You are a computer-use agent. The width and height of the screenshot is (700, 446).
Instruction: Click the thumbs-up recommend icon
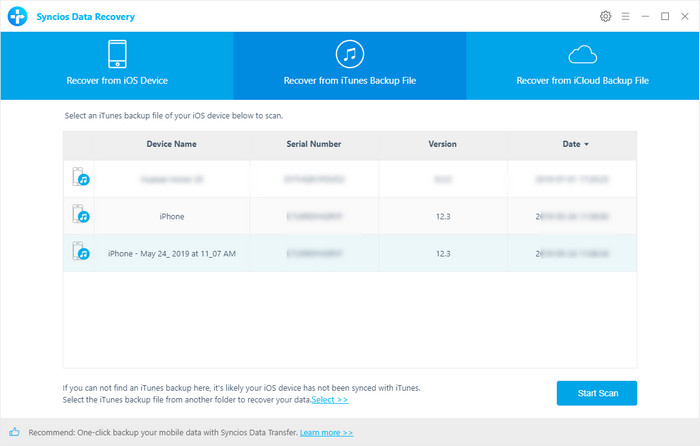[14, 432]
